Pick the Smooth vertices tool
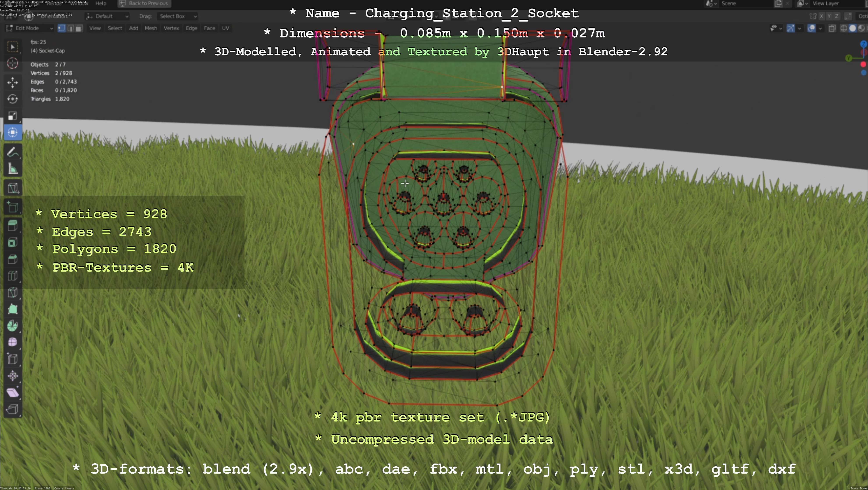 (x=13, y=342)
